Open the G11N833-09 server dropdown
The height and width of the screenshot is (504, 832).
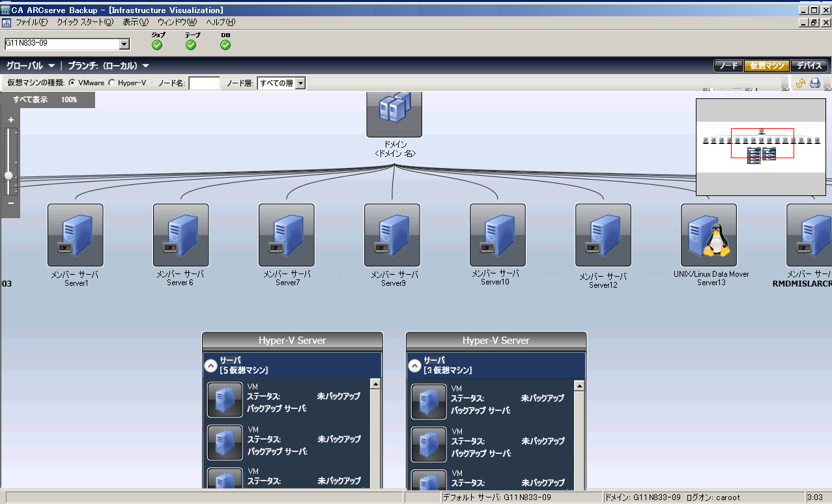124,44
